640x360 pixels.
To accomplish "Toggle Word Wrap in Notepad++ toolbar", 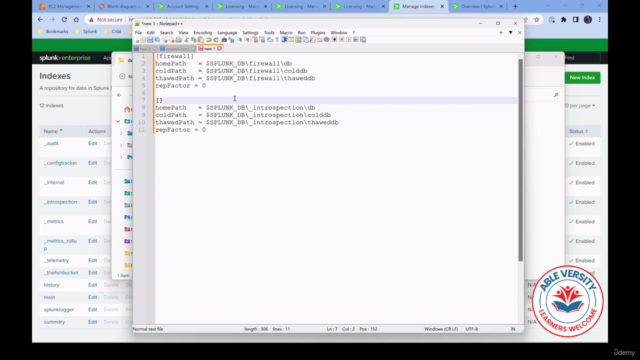I will pyautogui.click(x=270, y=40).
